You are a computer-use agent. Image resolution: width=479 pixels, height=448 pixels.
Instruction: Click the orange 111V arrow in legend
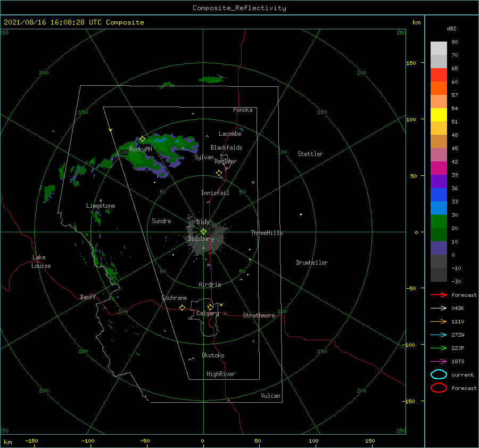439,321
